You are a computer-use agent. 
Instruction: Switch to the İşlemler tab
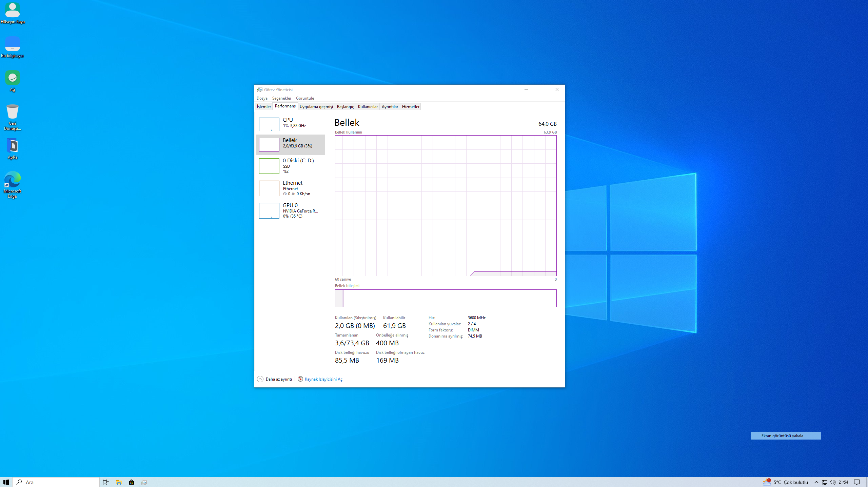pos(264,107)
